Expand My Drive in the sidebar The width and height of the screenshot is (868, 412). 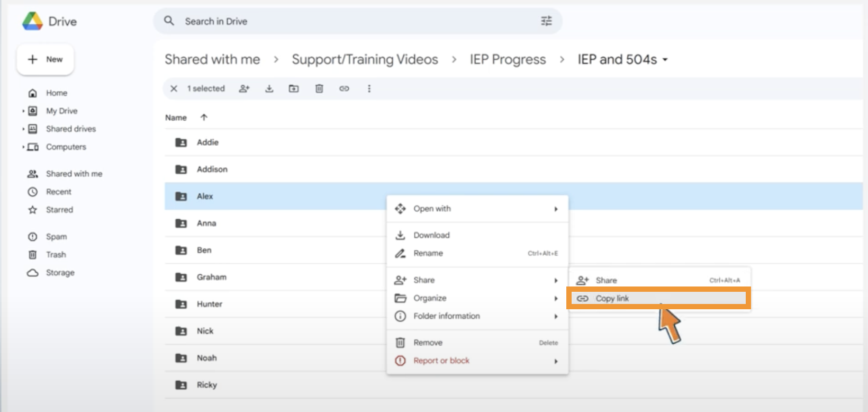point(23,111)
